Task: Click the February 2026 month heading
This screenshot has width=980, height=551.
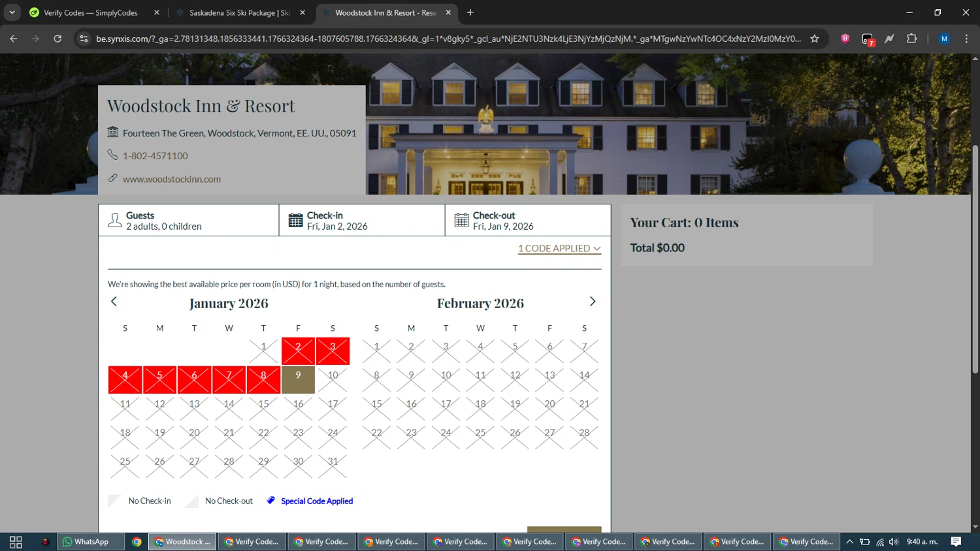Action: coord(481,304)
